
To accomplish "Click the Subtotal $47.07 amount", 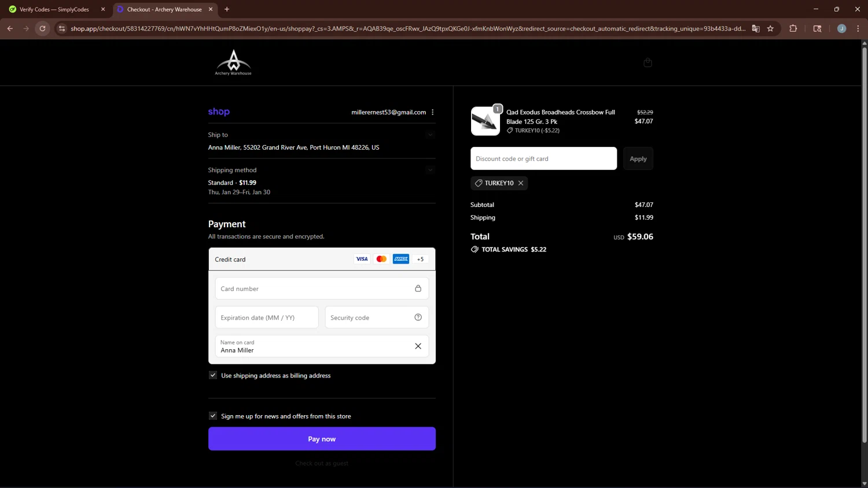I will click(x=643, y=205).
